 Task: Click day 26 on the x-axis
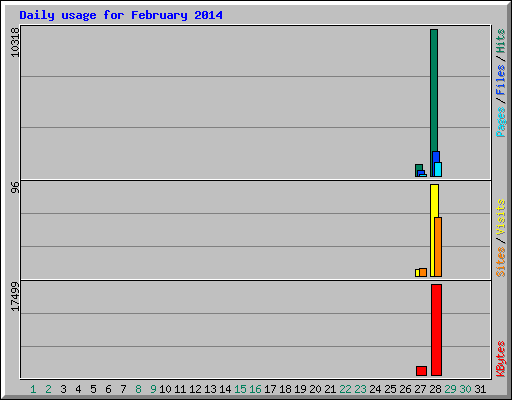[405, 389]
